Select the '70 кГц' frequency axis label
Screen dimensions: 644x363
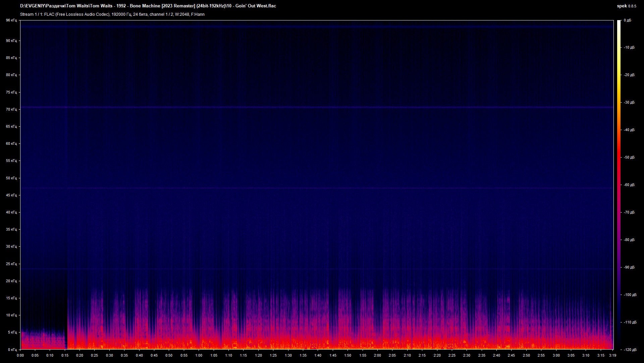[11, 109]
